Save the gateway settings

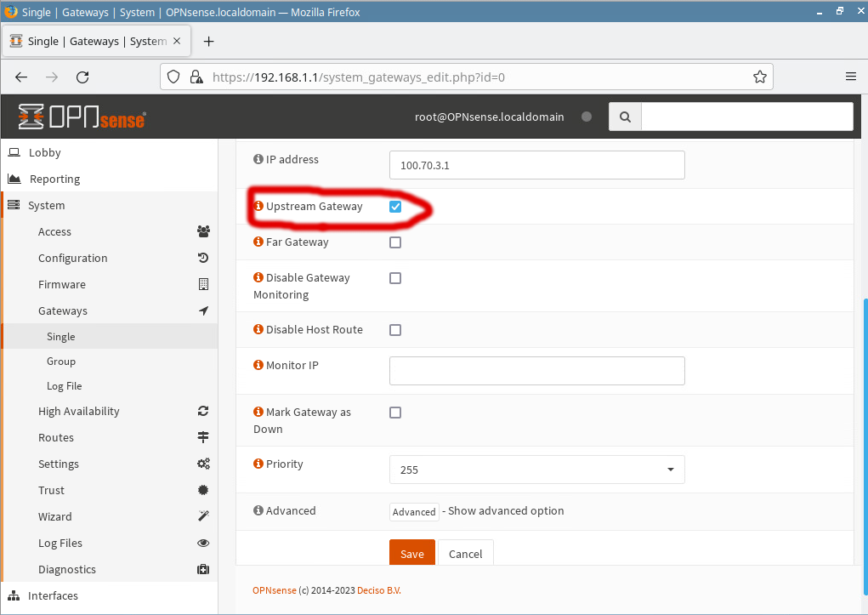(x=411, y=554)
